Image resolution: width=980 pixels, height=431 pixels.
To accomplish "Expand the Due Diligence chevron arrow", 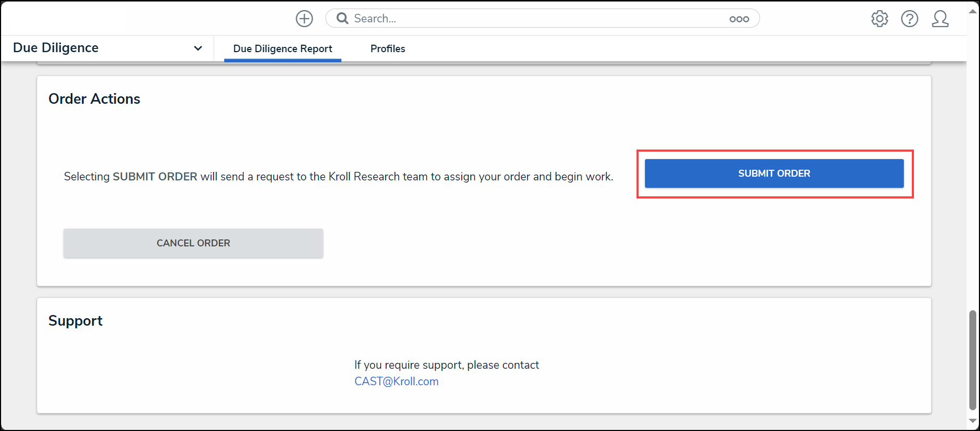I will [x=198, y=48].
